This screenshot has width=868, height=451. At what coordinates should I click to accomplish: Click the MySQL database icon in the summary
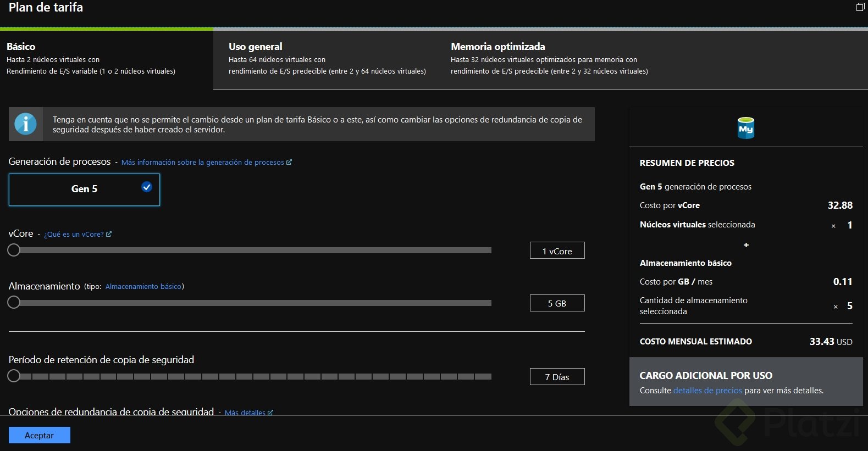point(746,128)
